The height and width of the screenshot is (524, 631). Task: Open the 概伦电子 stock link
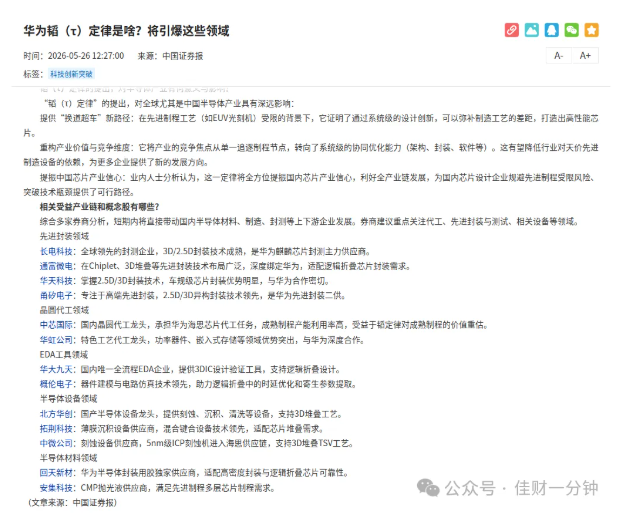[x=56, y=384]
